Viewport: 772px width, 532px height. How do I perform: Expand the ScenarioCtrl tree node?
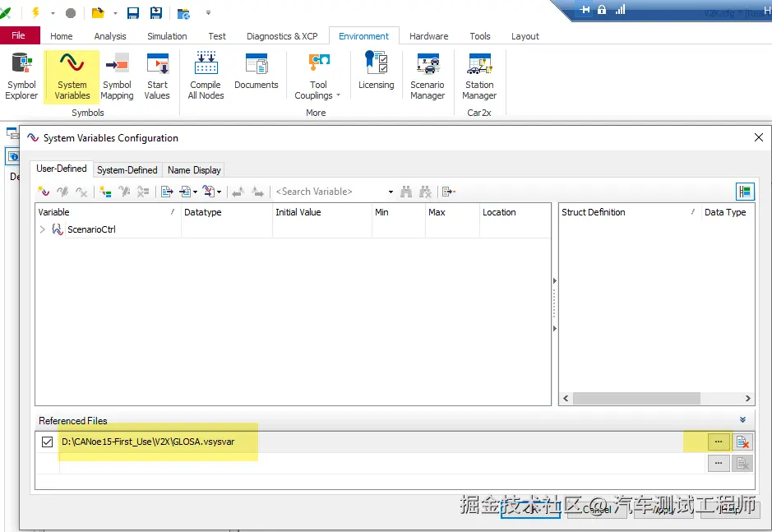[x=43, y=229]
